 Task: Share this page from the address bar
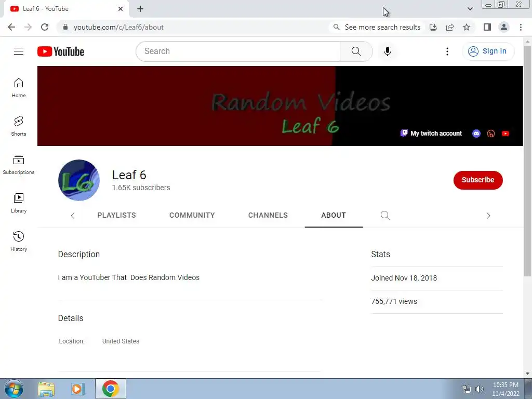pos(450,27)
